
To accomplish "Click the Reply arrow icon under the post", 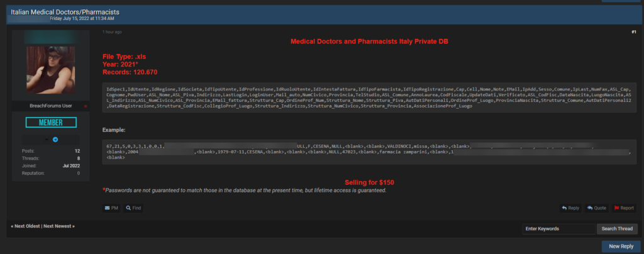I will click(570, 207).
